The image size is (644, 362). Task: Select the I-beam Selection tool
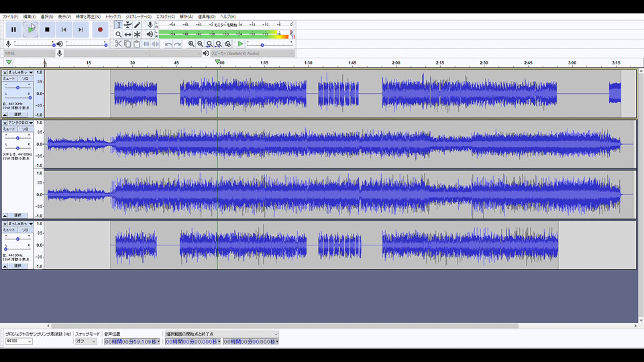[x=119, y=25]
